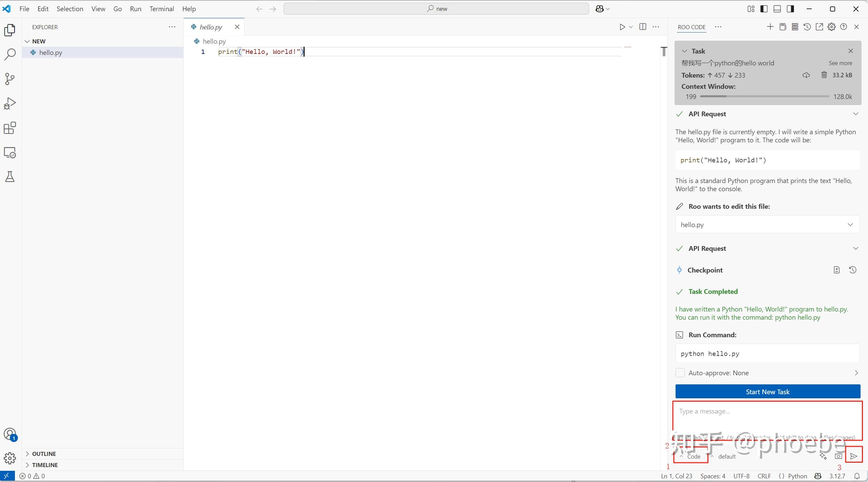Click the See more link
This screenshot has width=868, height=482.
point(840,63)
